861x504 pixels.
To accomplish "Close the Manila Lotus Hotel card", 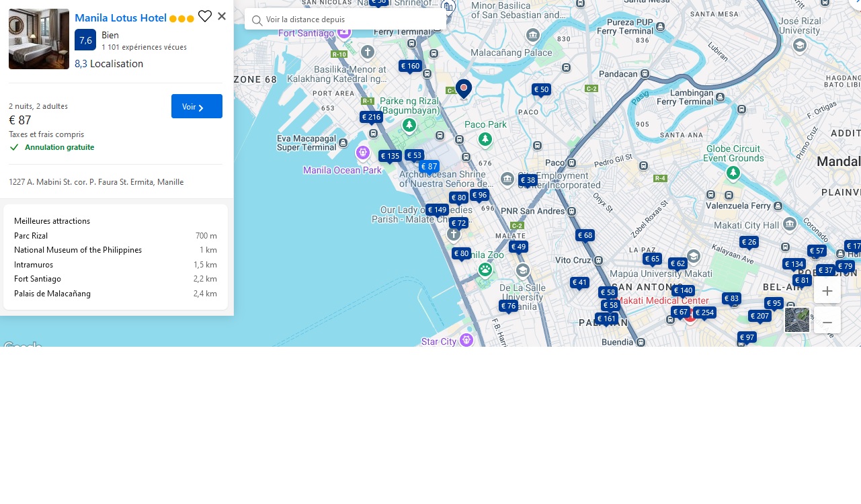I will (222, 16).
